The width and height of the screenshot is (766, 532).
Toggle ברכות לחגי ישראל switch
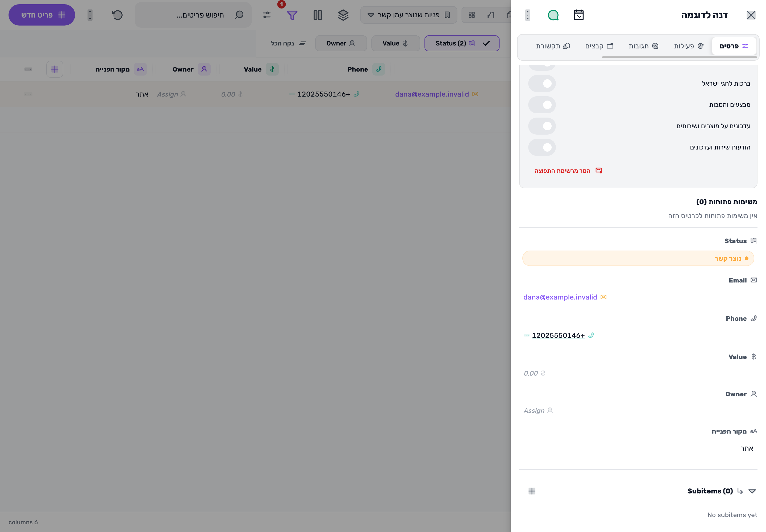[542, 83]
